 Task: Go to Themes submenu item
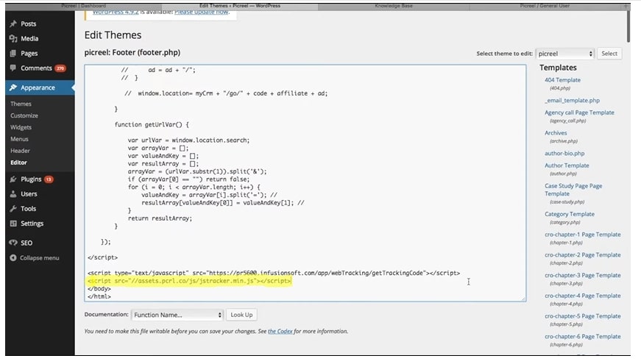point(21,104)
